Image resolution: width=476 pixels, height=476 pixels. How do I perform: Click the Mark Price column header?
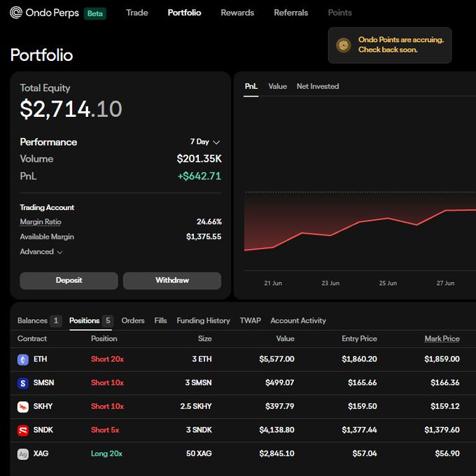tap(442, 339)
